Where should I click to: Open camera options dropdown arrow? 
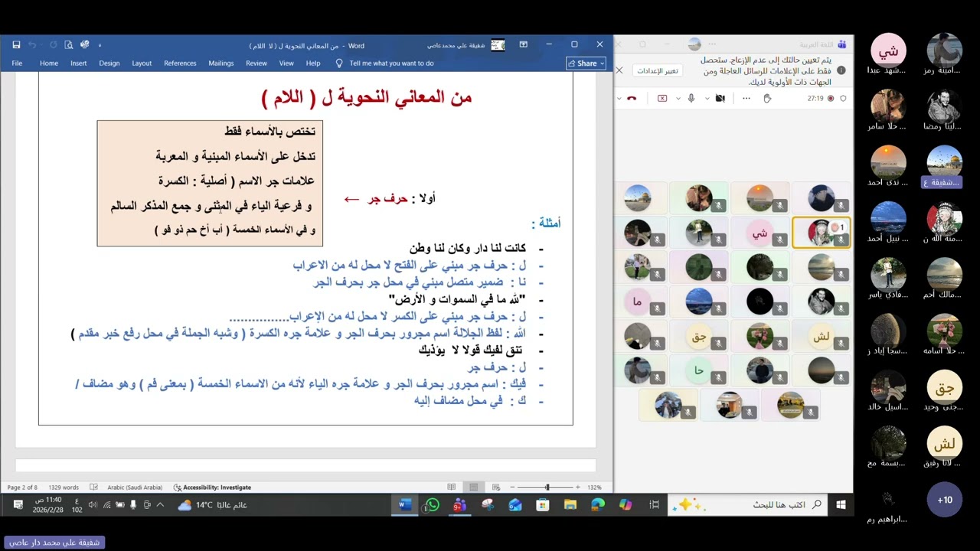click(x=707, y=98)
